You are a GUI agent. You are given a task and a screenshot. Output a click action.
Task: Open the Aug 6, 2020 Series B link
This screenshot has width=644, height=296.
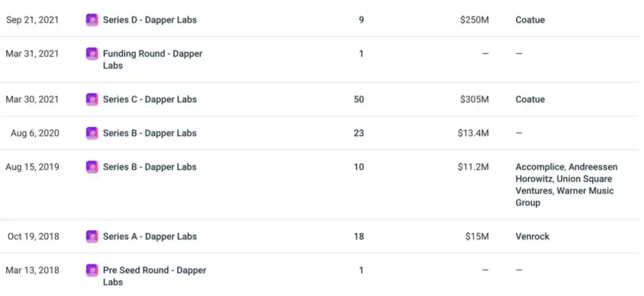tap(150, 134)
